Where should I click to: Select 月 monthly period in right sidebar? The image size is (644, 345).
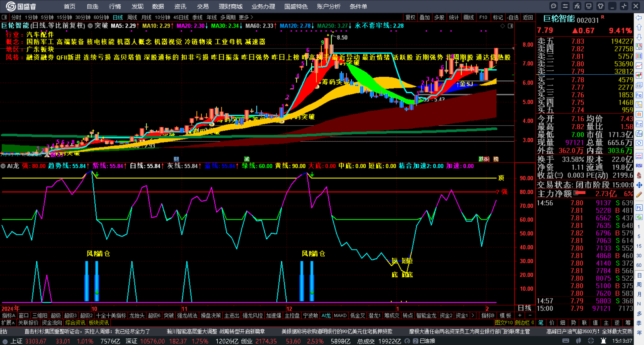coord(639,294)
